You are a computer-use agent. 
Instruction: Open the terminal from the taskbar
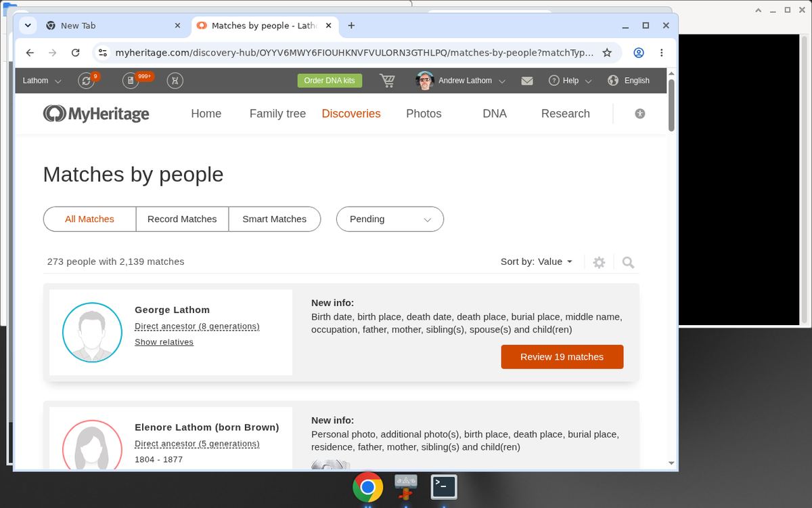[x=444, y=486]
